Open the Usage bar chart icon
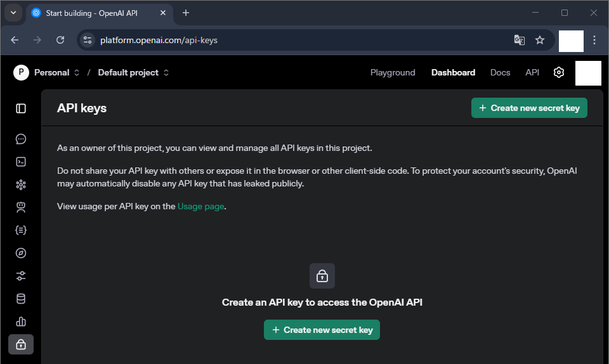The image size is (609, 364). pos(21,322)
